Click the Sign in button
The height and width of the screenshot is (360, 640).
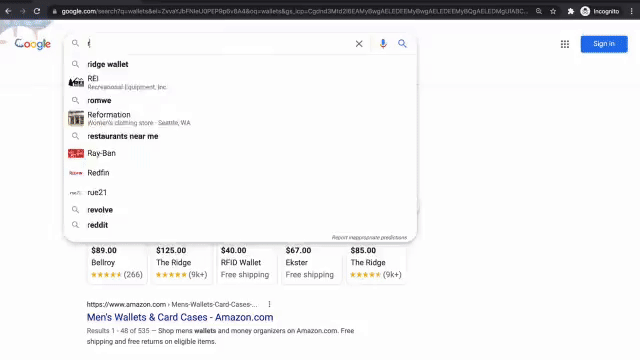tap(604, 44)
